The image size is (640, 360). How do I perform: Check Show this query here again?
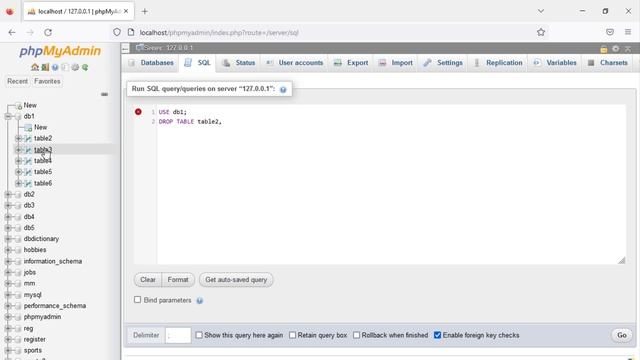click(199, 335)
